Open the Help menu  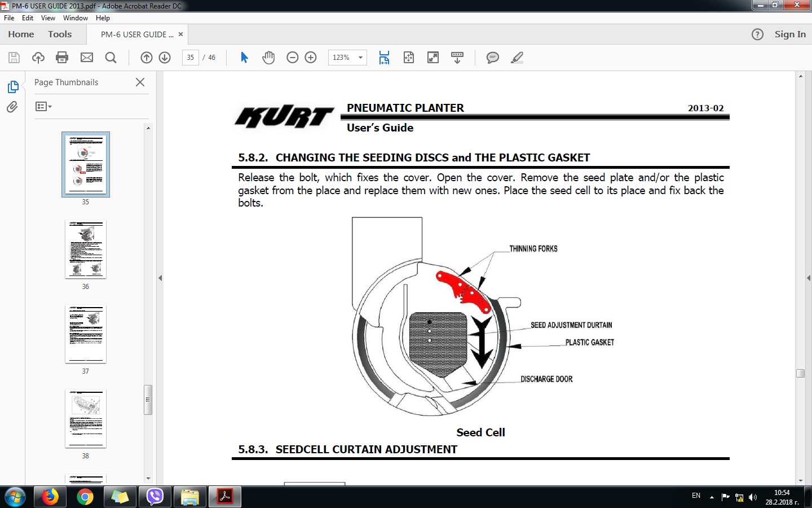click(103, 18)
